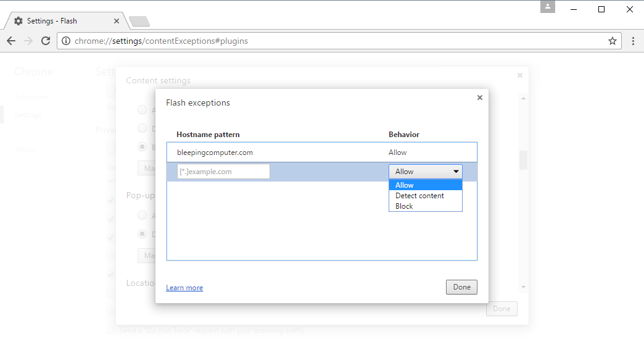This screenshot has height=339, width=644.
Task: Click the grayed forward navigation arrow
Action: click(28, 41)
